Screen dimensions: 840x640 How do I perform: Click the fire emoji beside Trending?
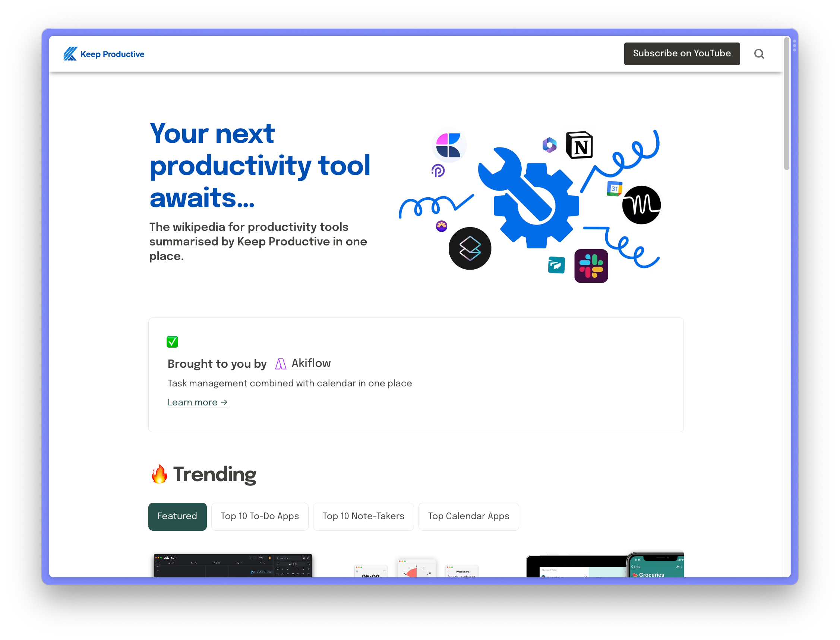pos(159,474)
